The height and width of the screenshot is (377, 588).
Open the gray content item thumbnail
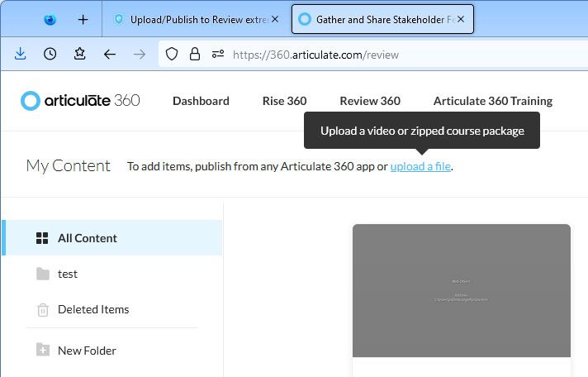click(x=462, y=291)
